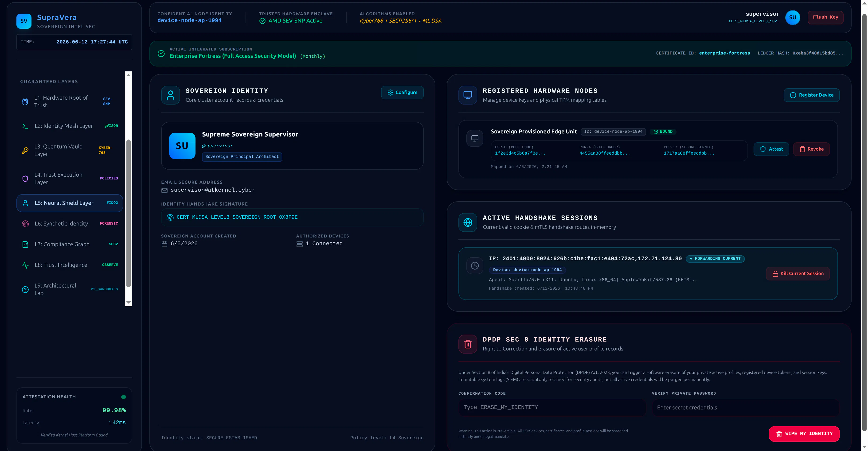Viewport: 868px width, 451px height.
Task: Click Kill Current Session button
Action: click(x=798, y=273)
